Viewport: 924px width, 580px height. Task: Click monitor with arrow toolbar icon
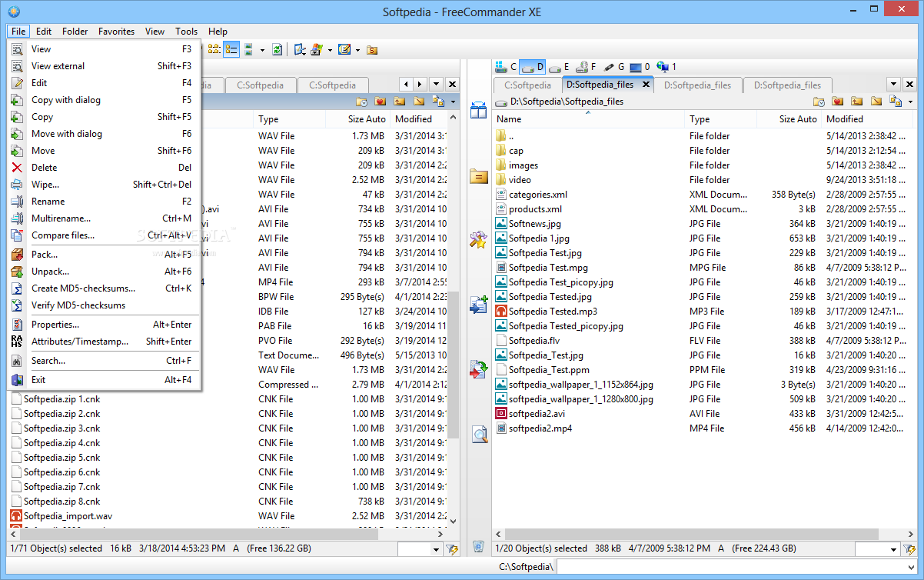click(x=299, y=49)
